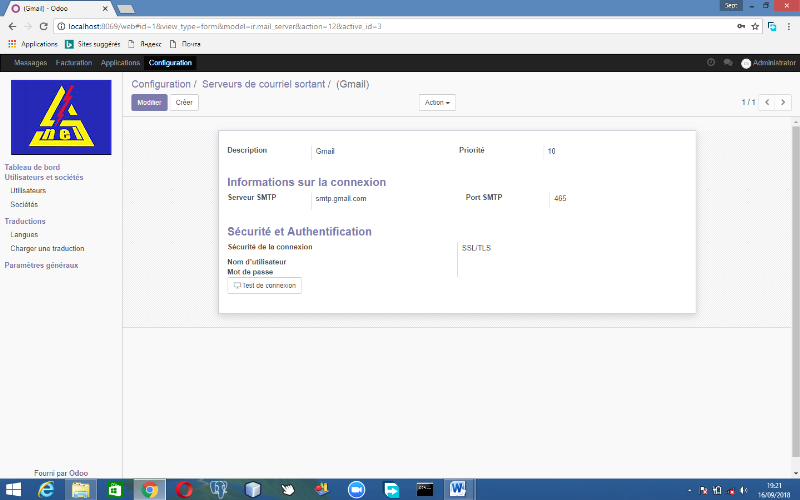Click the Modifier button
The height and width of the screenshot is (500, 800).
click(149, 102)
